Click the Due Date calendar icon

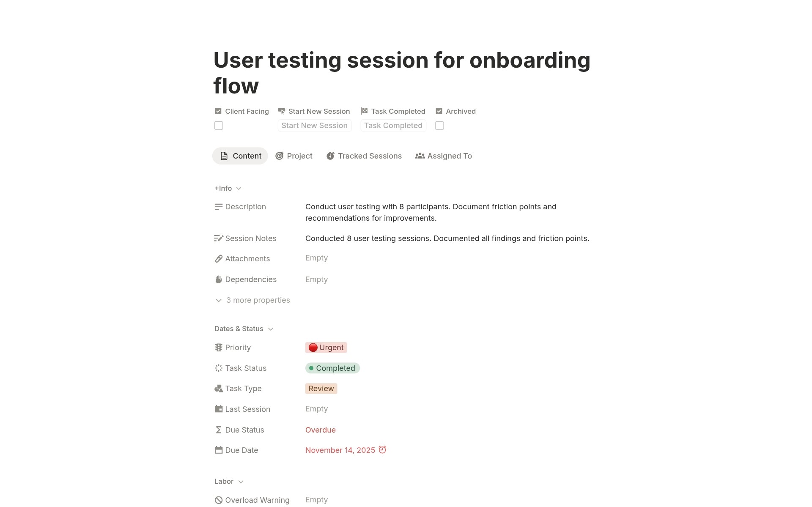click(x=218, y=450)
